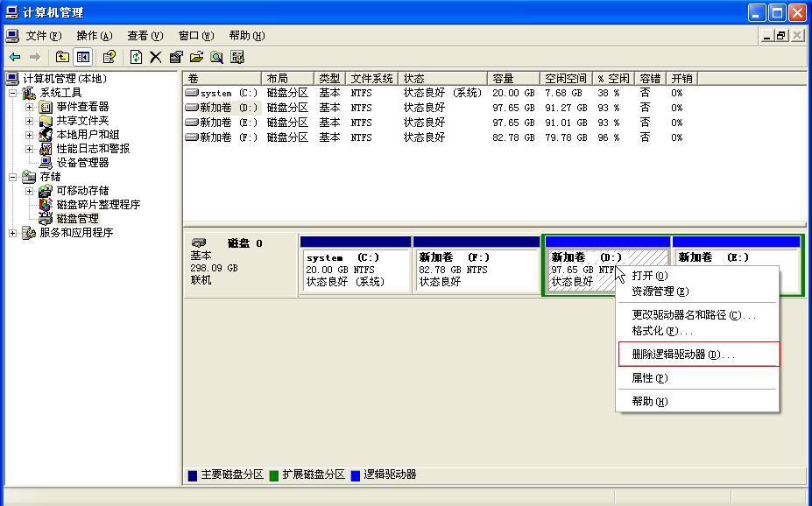Click the magnifier Search toolbar icon

tap(216, 57)
